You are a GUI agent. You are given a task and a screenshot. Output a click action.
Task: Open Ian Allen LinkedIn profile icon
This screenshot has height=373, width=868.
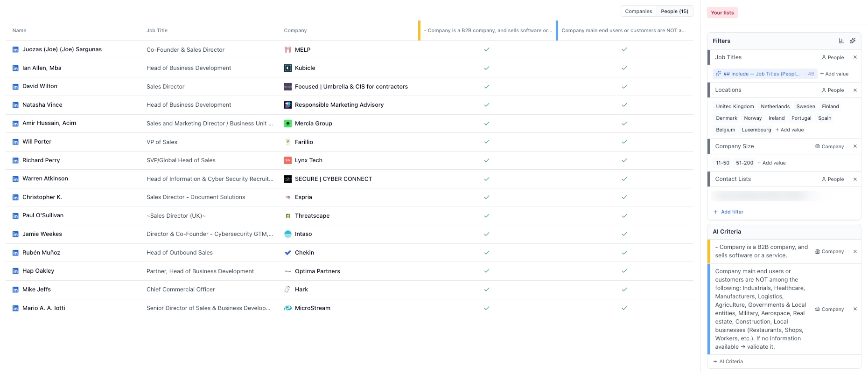click(15, 68)
